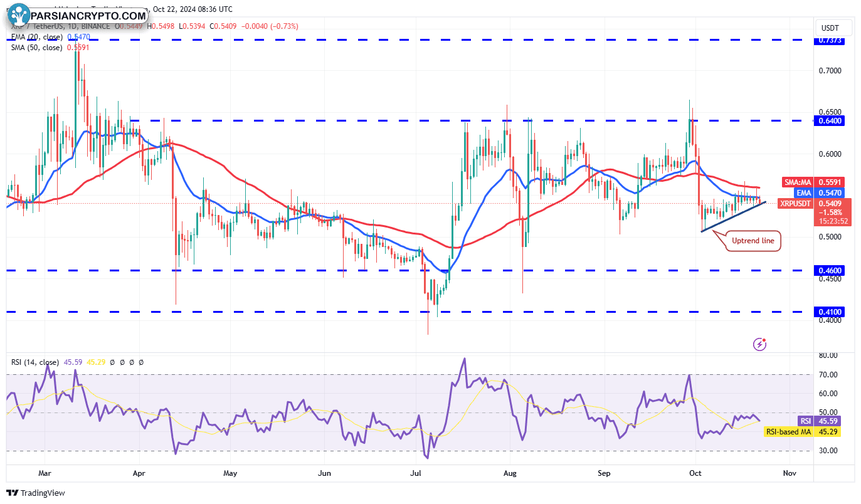Click the Uptrend line callout annotation

[754, 241]
